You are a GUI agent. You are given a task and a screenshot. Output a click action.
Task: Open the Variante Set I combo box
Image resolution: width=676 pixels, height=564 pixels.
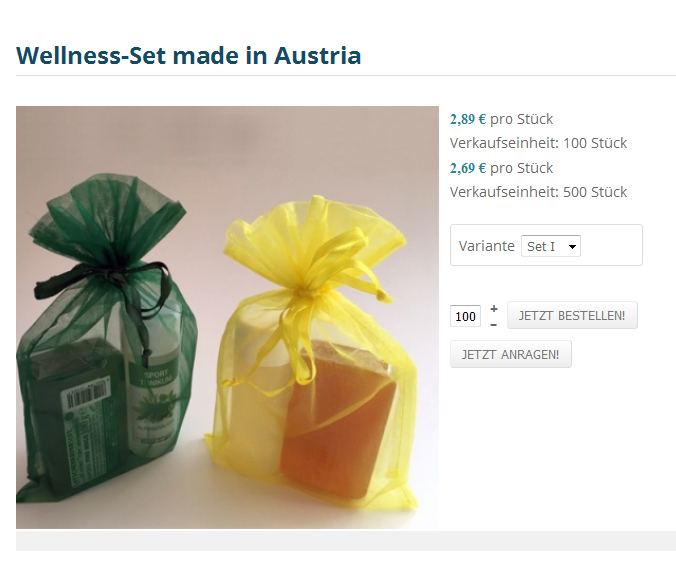[x=551, y=246]
